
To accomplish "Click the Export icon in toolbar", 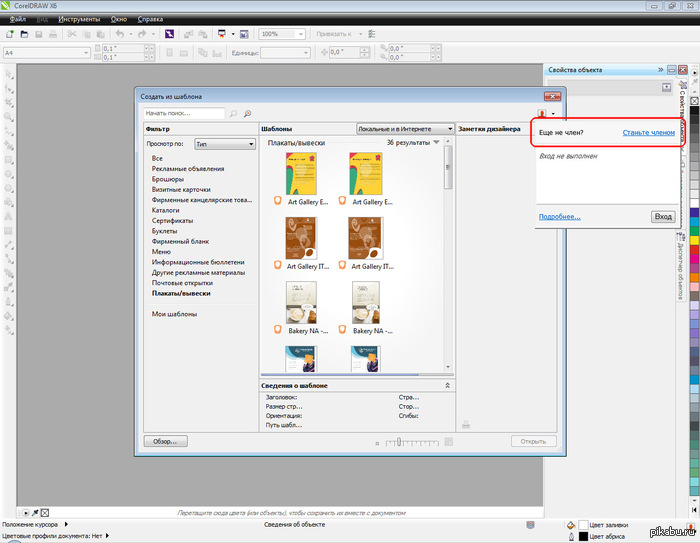I will (203, 34).
